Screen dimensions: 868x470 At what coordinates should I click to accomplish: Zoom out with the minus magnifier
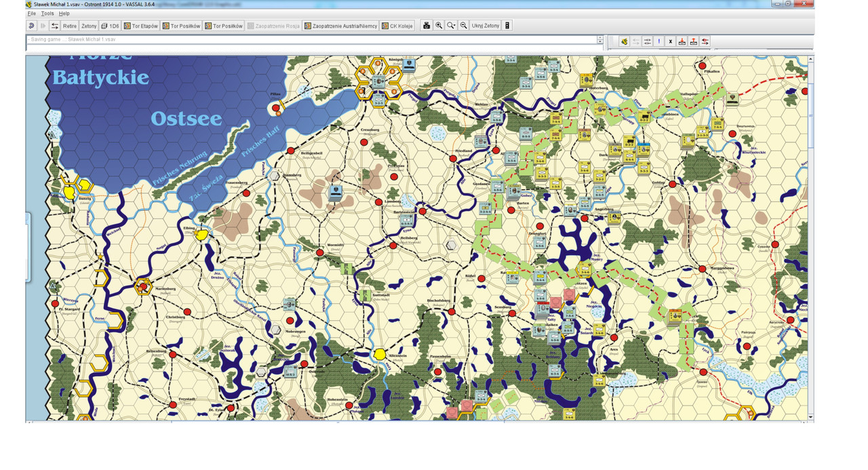click(464, 26)
